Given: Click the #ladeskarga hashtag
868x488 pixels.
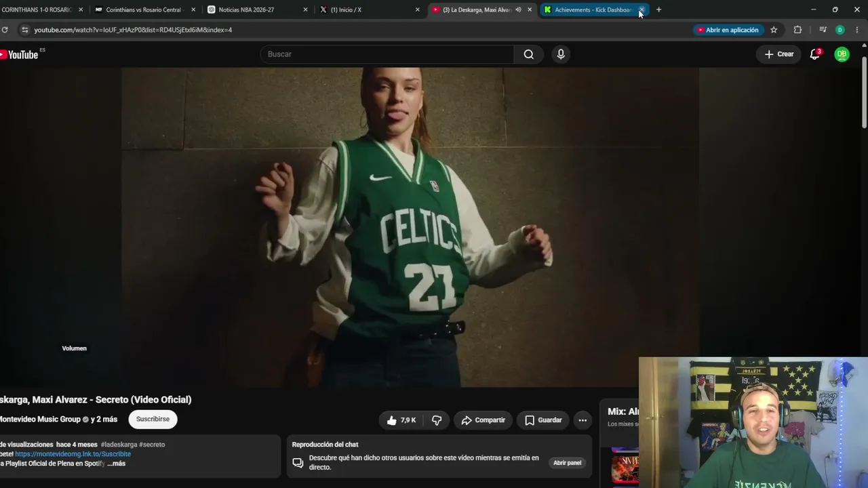Looking at the screenshot, I should point(119,445).
